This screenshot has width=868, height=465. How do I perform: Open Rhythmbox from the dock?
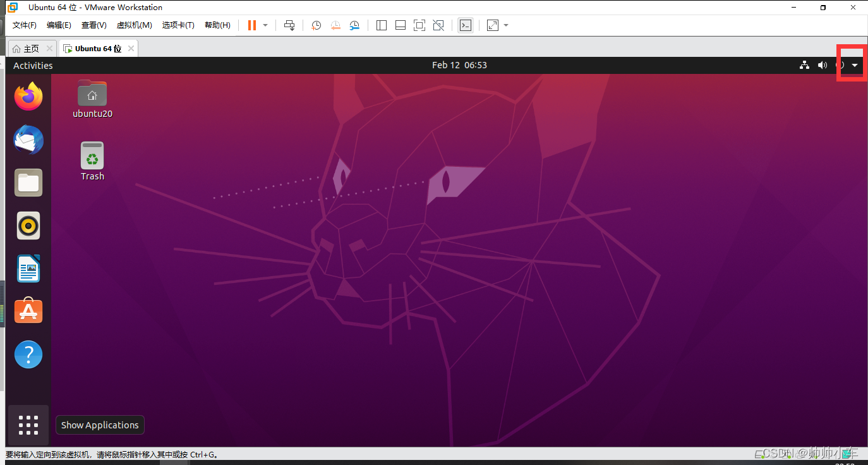click(28, 226)
